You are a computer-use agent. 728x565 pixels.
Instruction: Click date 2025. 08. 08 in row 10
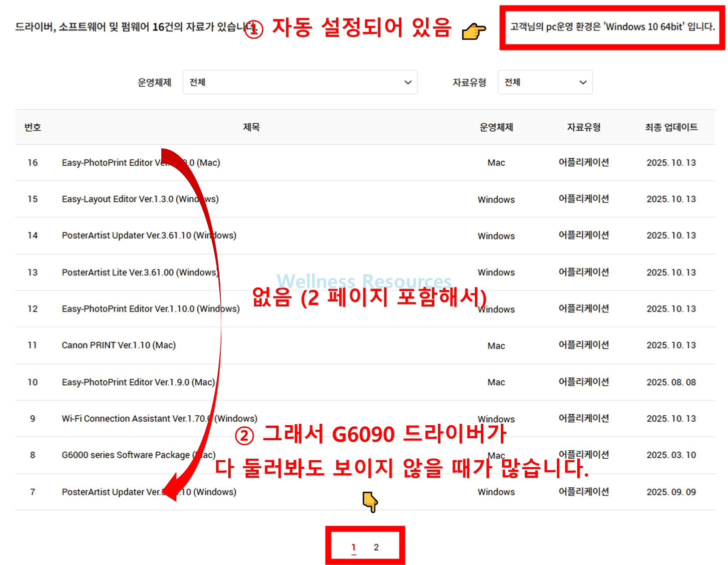(x=671, y=382)
